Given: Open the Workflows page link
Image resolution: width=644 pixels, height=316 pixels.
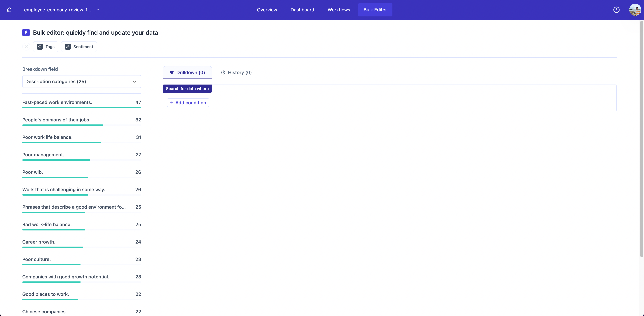Looking at the screenshot, I should point(339,10).
